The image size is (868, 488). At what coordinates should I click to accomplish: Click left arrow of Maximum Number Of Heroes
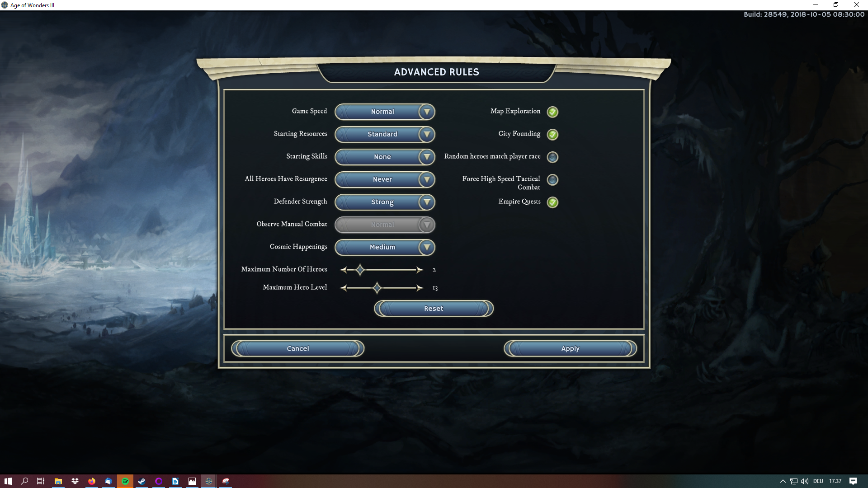coord(343,270)
